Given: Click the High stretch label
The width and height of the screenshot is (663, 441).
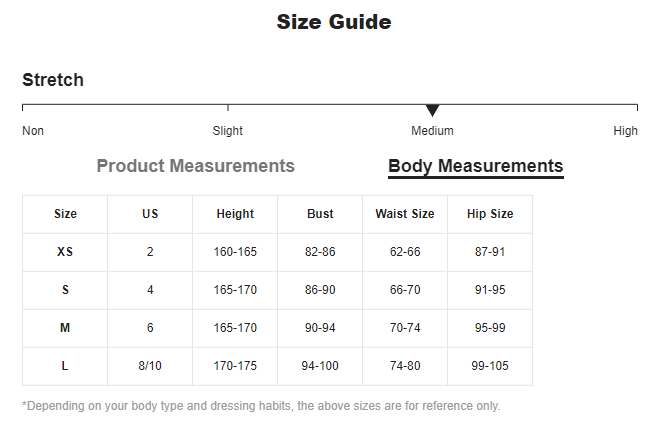Looking at the screenshot, I should [x=625, y=131].
